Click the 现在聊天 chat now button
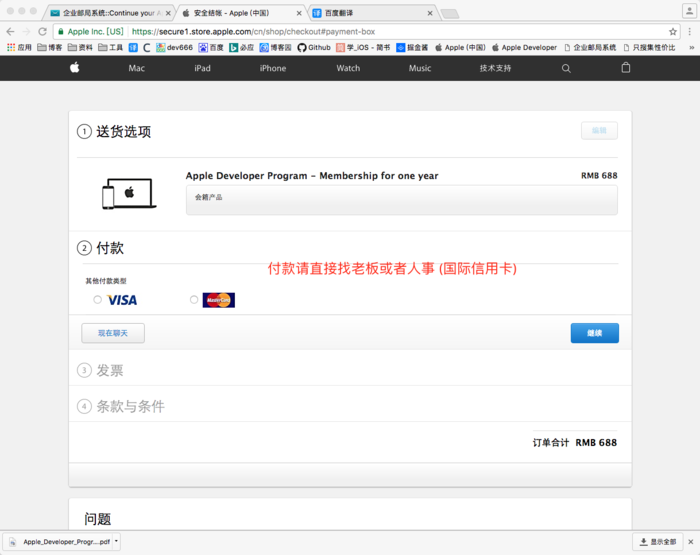 (113, 333)
